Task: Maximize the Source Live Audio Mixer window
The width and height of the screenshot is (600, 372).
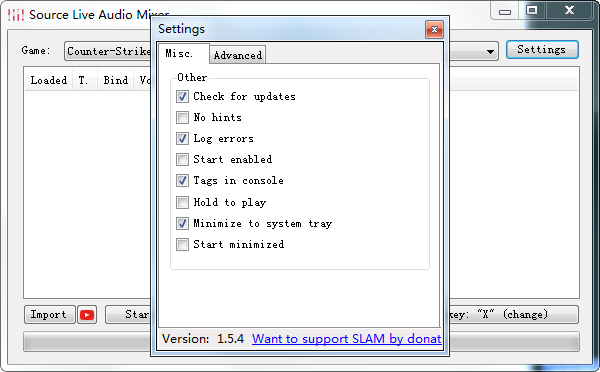Action: click(532, 10)
